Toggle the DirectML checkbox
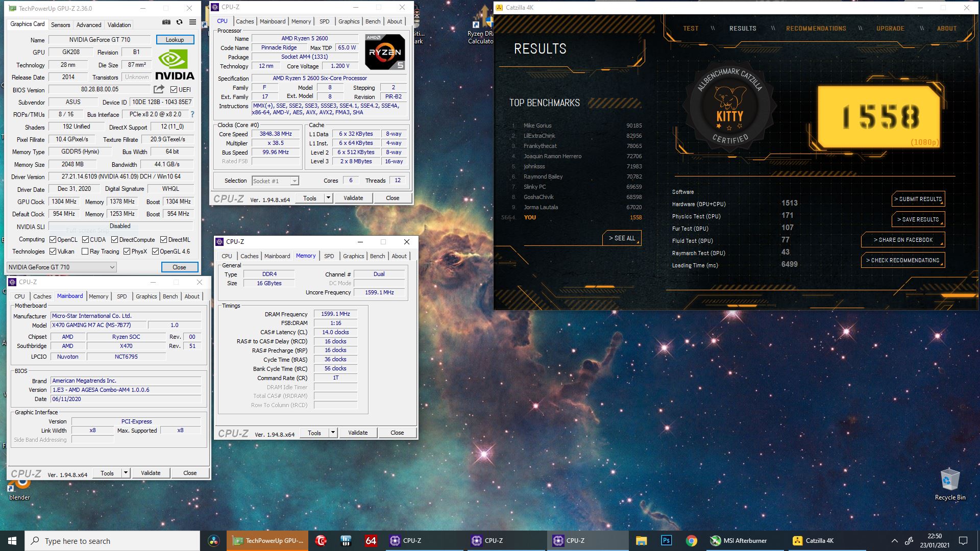 click(x=163, y=240)
